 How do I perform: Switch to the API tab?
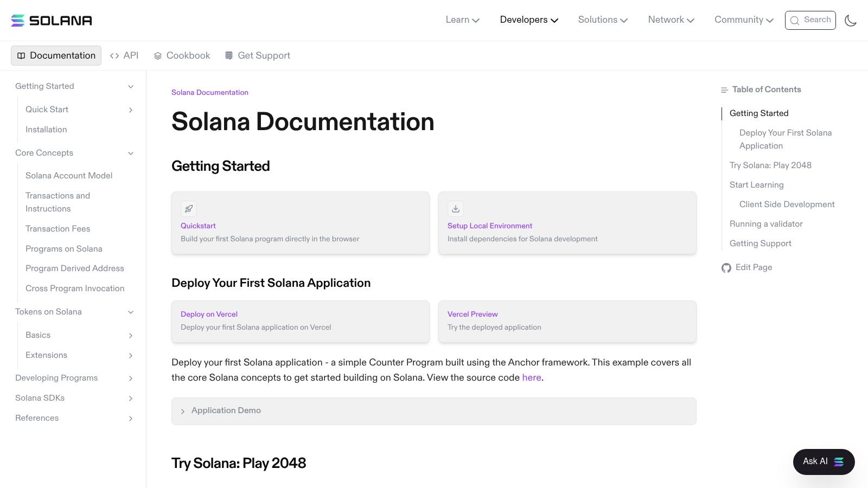point(124,56)
